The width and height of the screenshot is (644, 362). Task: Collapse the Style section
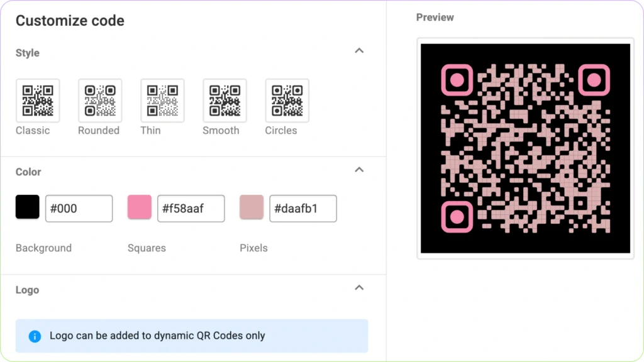coord(359,51)
